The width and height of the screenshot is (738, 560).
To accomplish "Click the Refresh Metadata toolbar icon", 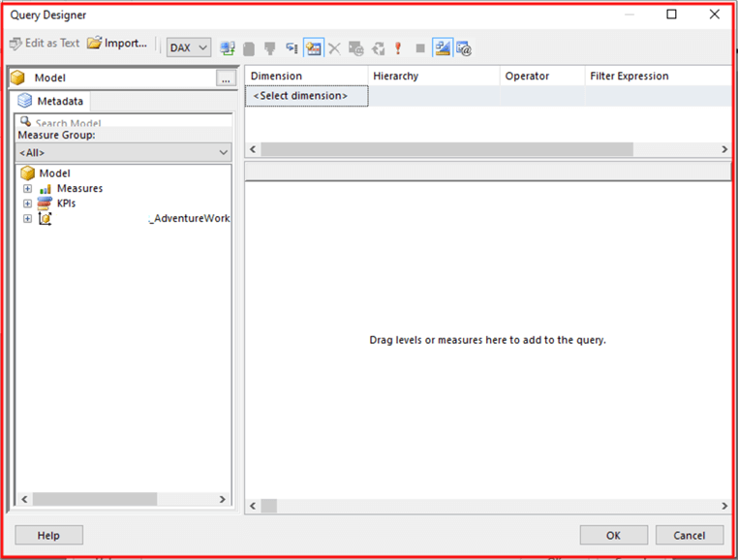I will pyautogui.click(x=228, y=48).
